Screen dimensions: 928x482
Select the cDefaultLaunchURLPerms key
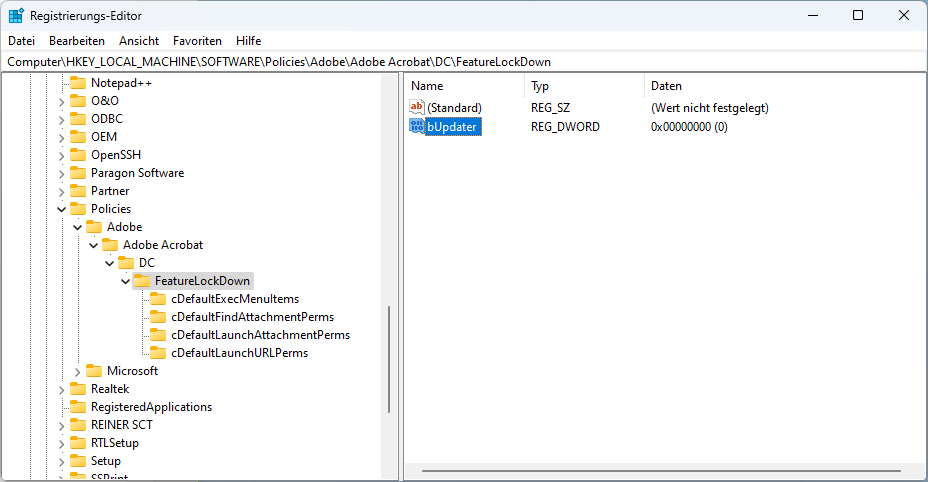239,353
